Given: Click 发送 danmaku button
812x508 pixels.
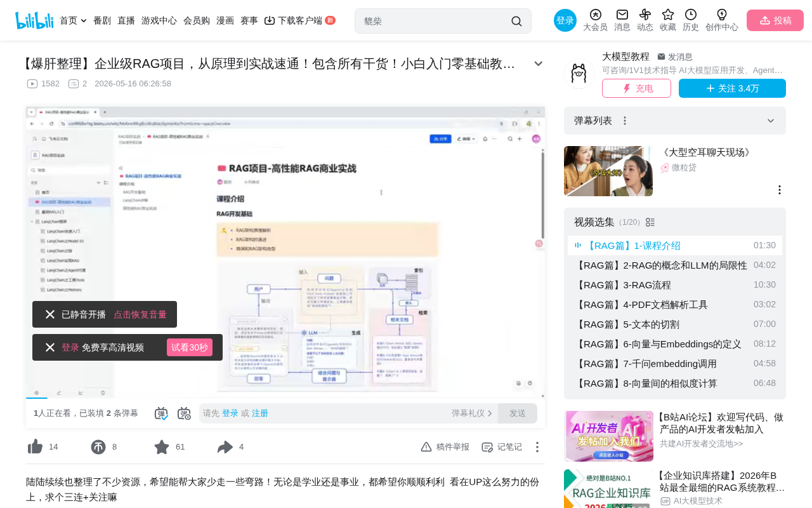Looking at the screenshot, I should [518, 413].
